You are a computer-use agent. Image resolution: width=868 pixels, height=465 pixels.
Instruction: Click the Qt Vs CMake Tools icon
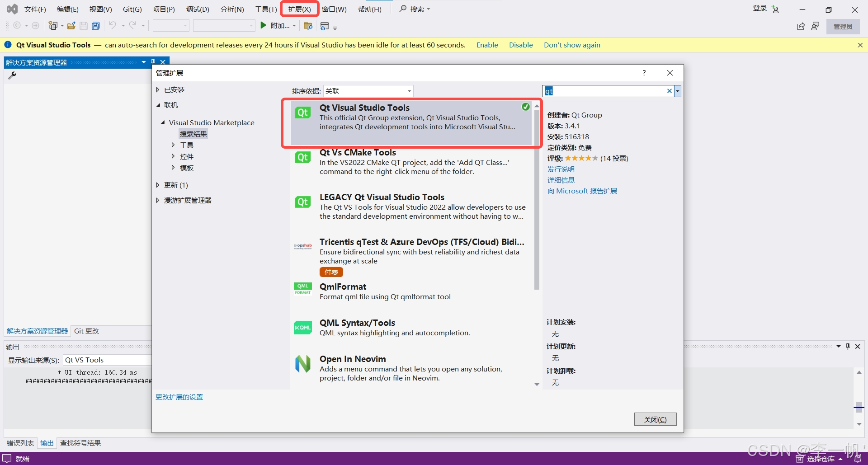click(303, 157)
